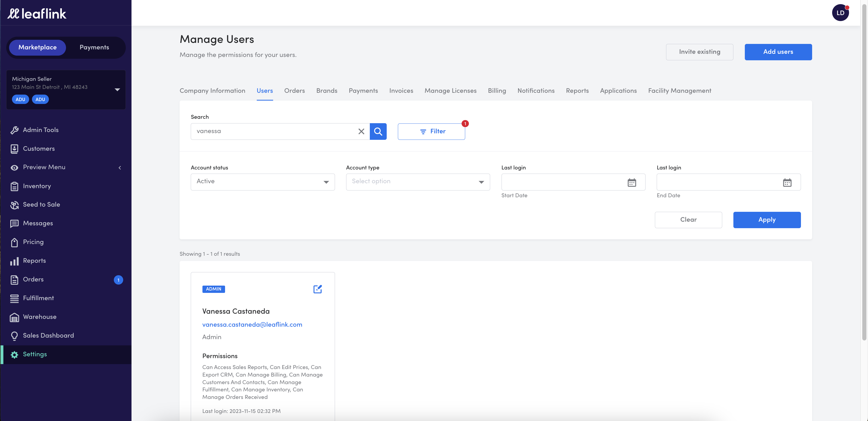Open the Reports bar chart icon

[x=14, y=261]
